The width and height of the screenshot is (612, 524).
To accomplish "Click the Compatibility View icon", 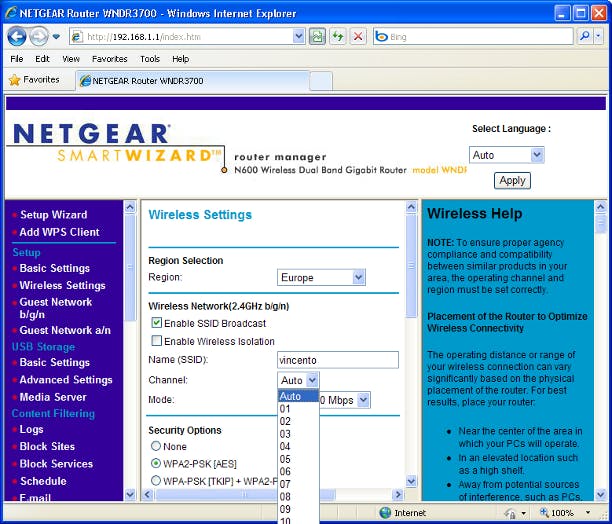I will 317,37.
